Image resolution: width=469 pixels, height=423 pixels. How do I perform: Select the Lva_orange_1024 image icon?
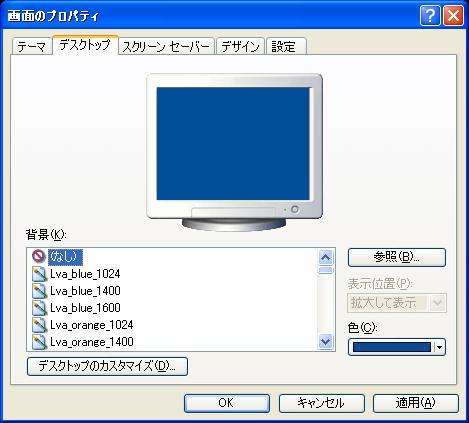tap(39, 325)
